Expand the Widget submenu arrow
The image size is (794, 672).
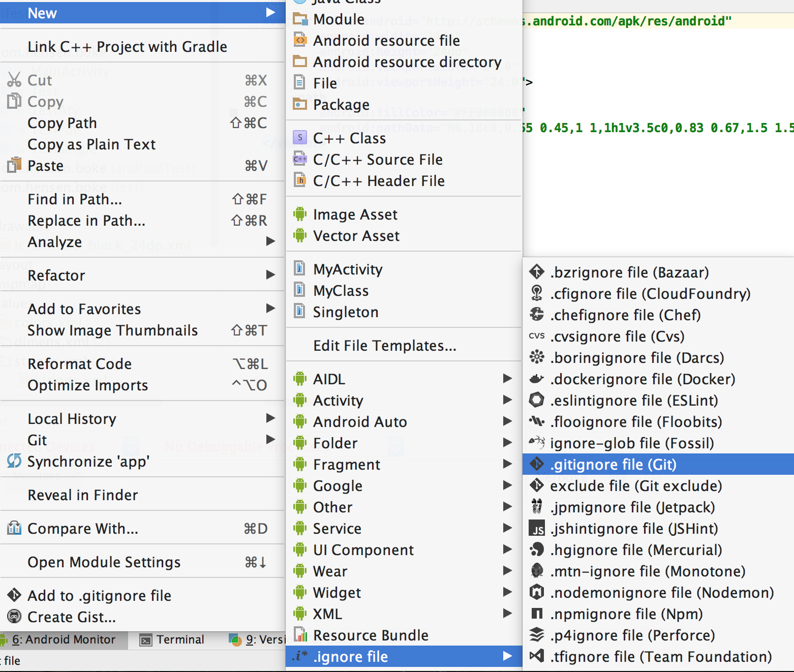tap(507, 592)
